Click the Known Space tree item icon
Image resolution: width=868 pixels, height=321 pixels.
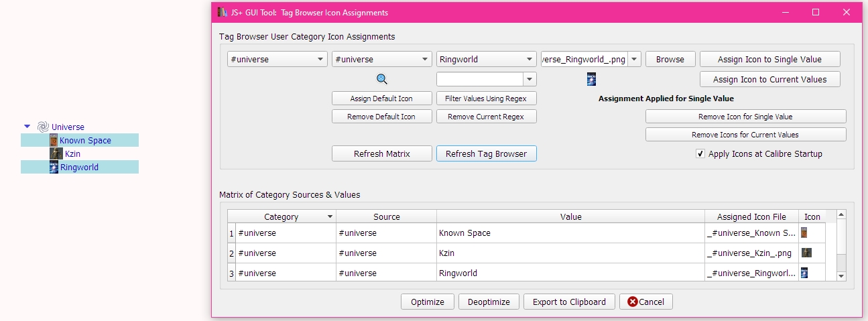click(54, 140)
